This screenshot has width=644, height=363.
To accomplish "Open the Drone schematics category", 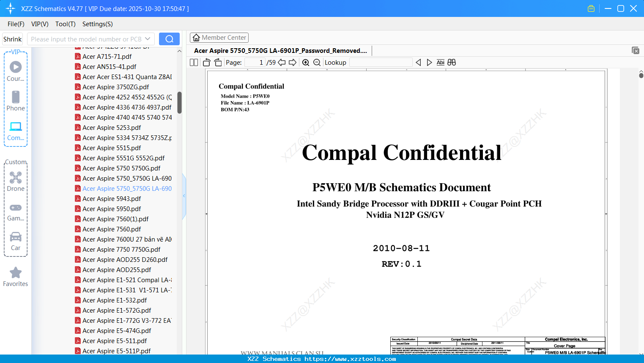I will pyautogui.click(x=16, y=182).
